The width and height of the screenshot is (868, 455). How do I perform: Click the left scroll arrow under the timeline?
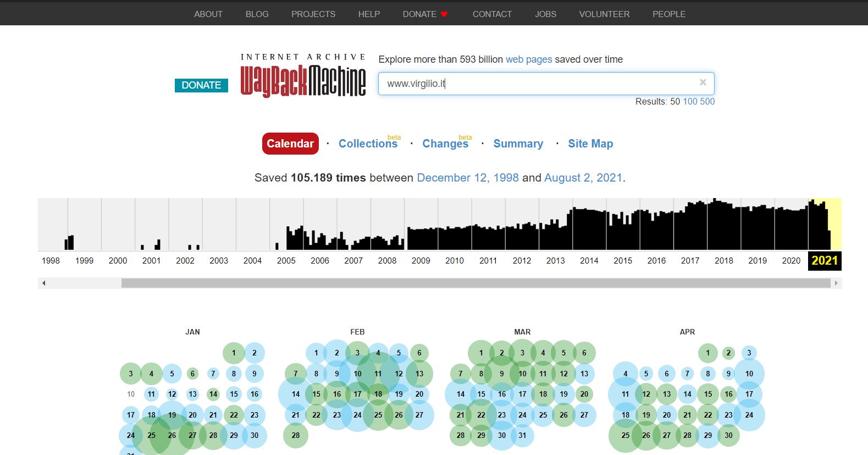pyautogui.click(x=43, y=283)
